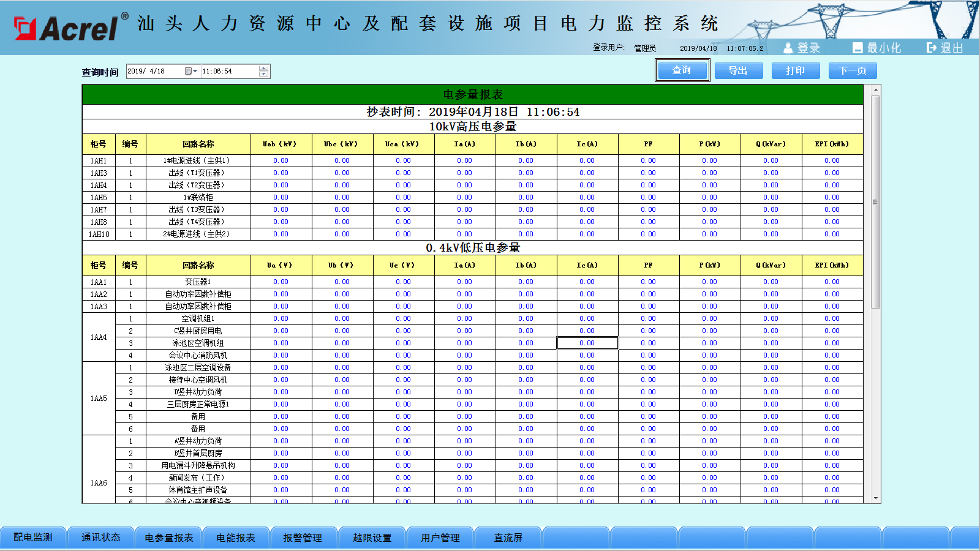The width and height of the screenshot is (980, 551).
Task: Decrease query time with down spinner arrow
Action: click(264, 74)
